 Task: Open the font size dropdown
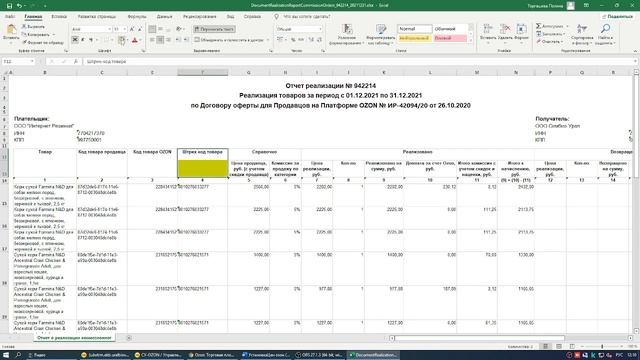tap(124, 29)
